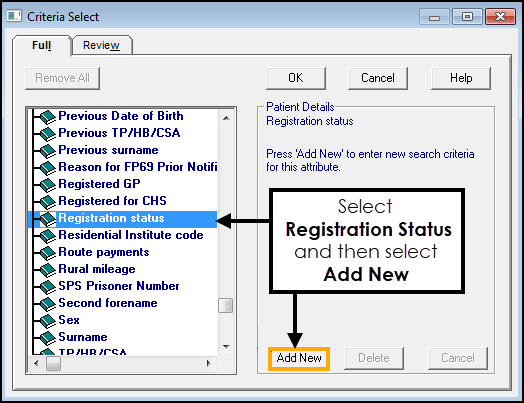Viewport: 524px width, 403px height.
Task: Click the Add New button
Action: tap(299, 358)
